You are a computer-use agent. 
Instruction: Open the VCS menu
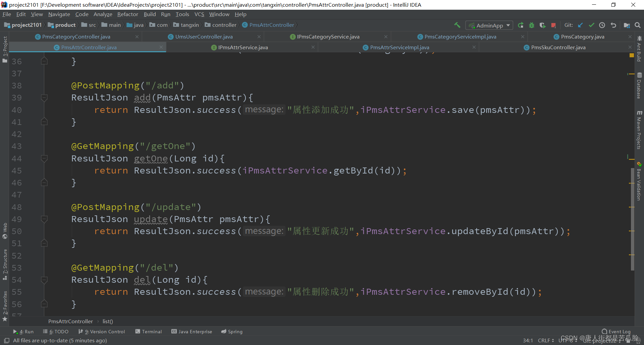pyautogui.click(x=199, y=14)
